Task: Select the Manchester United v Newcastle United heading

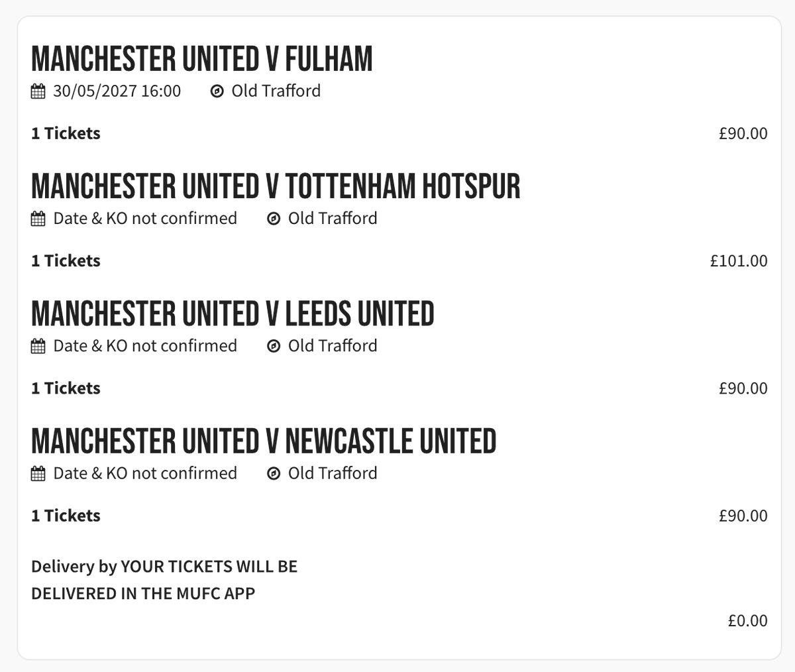Action: [x=264, y=441]
